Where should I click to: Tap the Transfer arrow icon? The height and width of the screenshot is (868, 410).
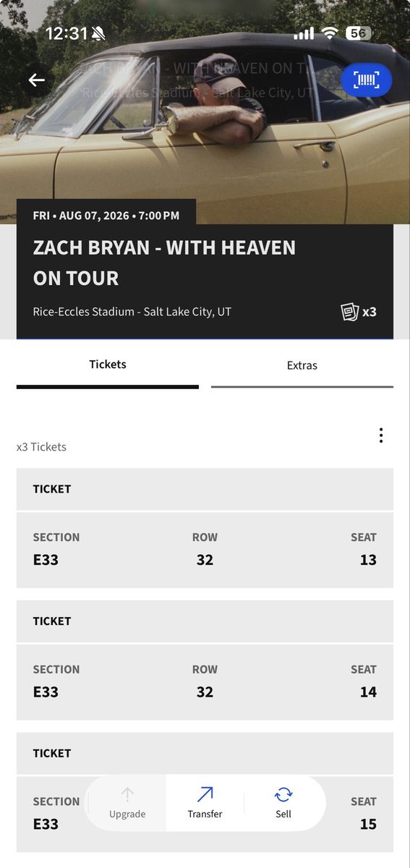tap(205, 794)
